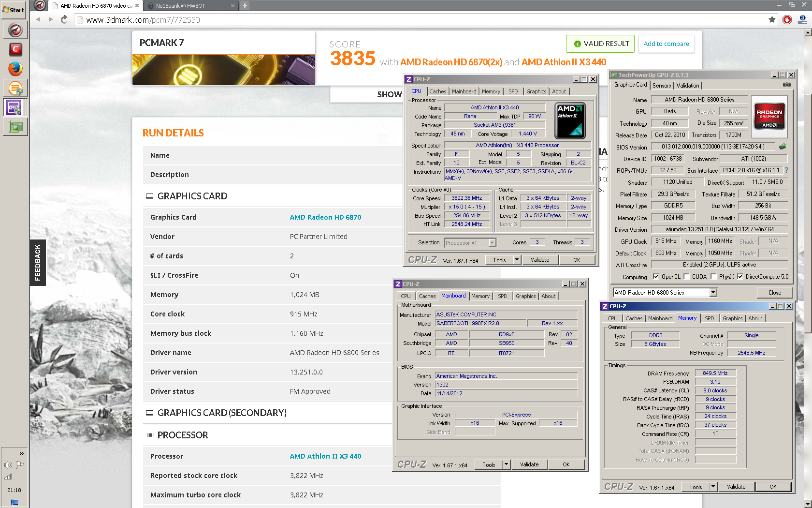This screenshot has width=812, height=508.
Task: Open the GPU-Z taskbar icon
Action: 15,127
